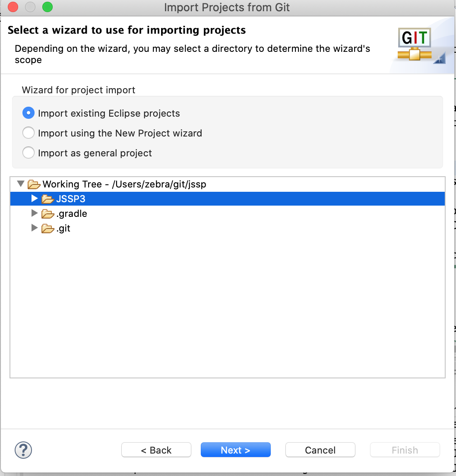Select Import using the New Project wizard
Viewport: 456px width, 476px height.
click(x=28, y=133)
